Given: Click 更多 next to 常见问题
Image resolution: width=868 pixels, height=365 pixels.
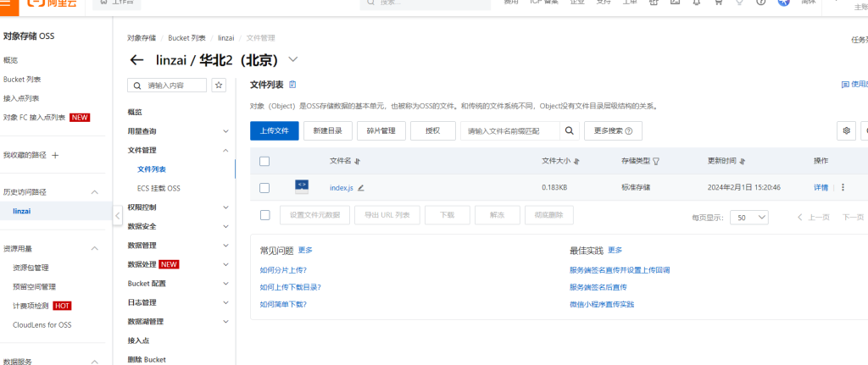Looking at the screenshot, I should click(x=305, y=250).
